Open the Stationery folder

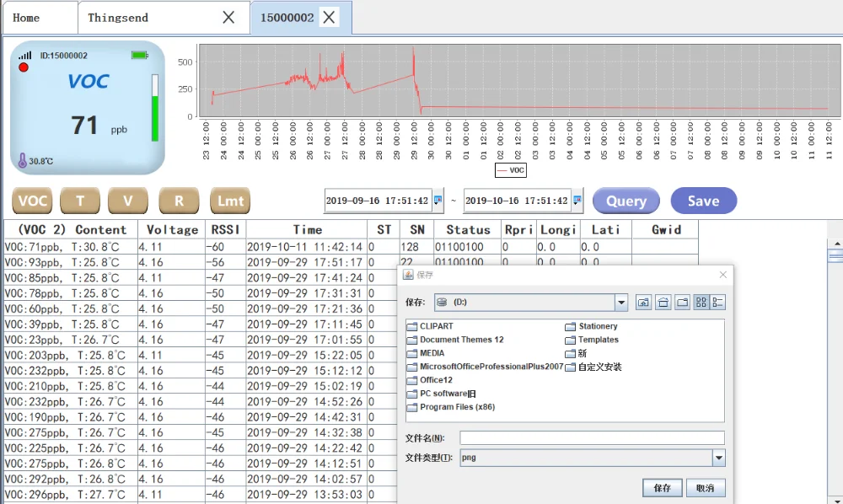click(592, 326)
